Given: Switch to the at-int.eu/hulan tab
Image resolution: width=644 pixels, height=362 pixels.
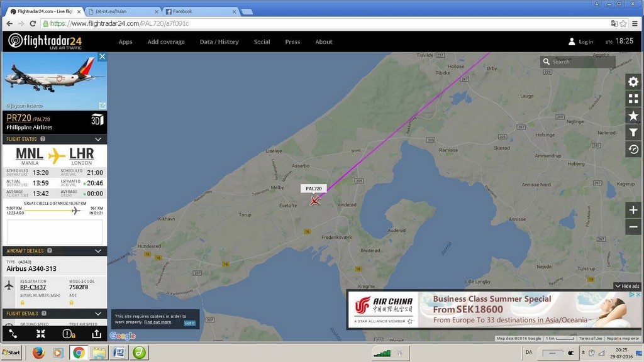Looking at the screenshot, I should click(123, 11).
